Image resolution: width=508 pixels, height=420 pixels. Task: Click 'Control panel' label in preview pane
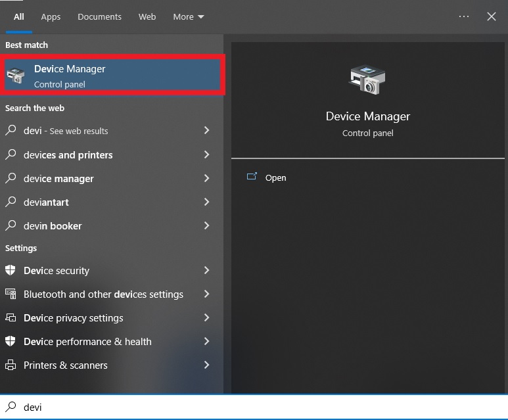(x=368, y=133)
